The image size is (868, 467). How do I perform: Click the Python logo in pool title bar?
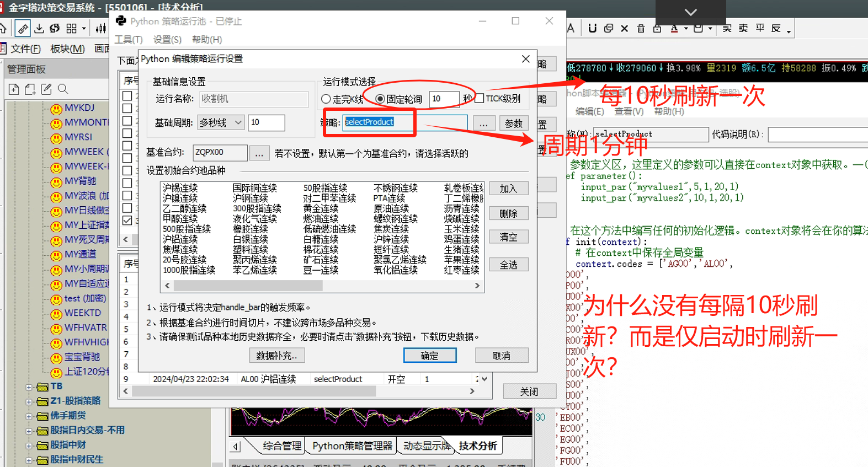pyautogui.click(x=121, y=21)
